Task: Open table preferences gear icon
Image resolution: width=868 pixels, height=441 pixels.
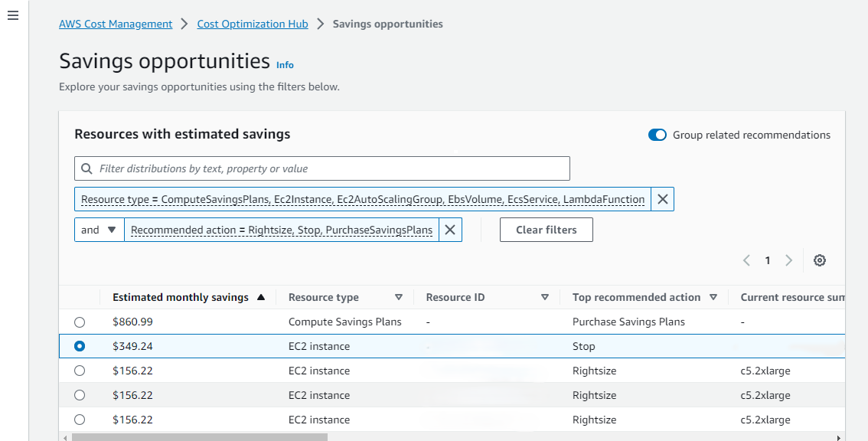Action: [820, 260]
